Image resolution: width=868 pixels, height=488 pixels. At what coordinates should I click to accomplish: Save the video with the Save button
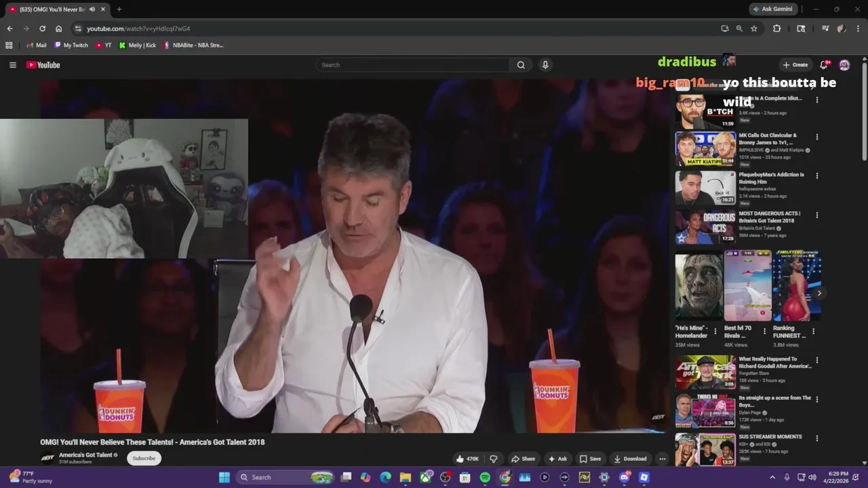(x=590, y=459)
